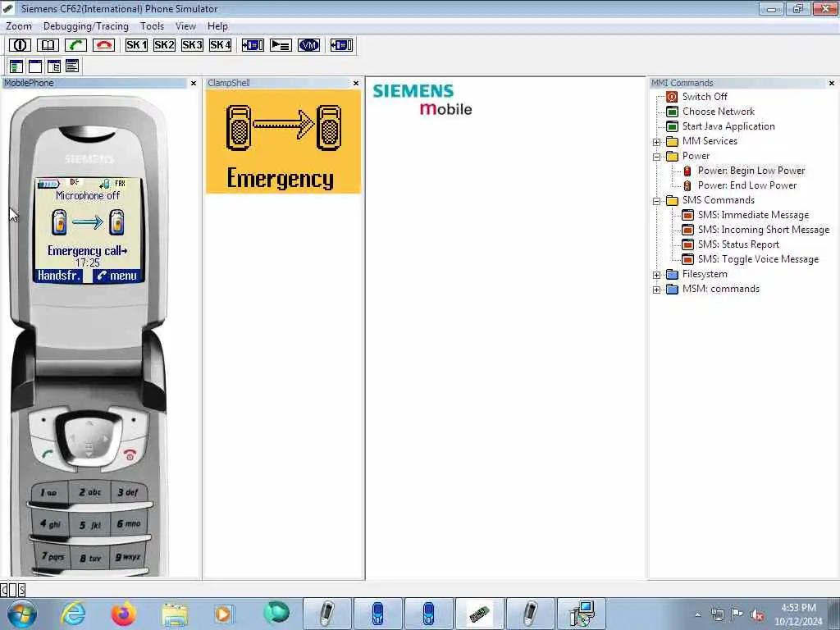The height and width of the screenshot is (630, 840).
Task: Select SMS: Immediate Message
Action: [753, 215]
